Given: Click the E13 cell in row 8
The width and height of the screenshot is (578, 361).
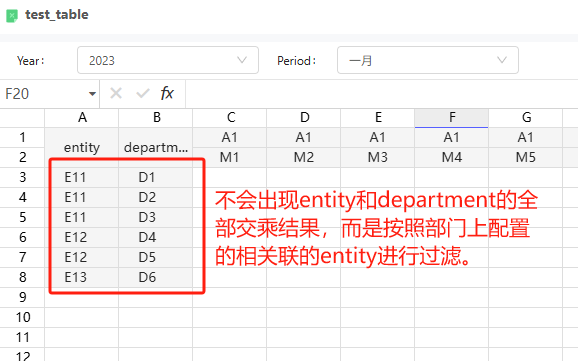Looking at the screenshot, I should pyautogui.click(x=82, y=277).
